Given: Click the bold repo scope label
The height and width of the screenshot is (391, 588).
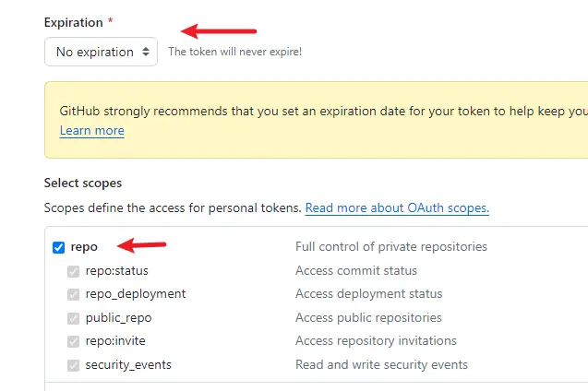Looking at the screenshot, I should [84, 247].
